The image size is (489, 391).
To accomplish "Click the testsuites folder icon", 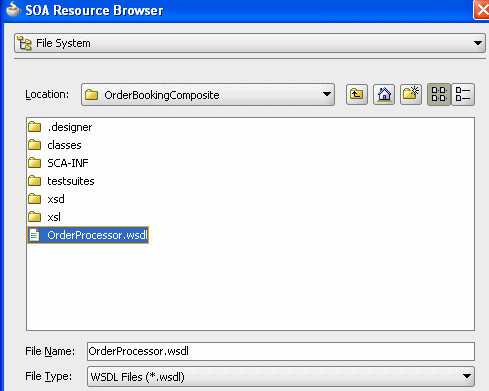I will tap(35, 181).
